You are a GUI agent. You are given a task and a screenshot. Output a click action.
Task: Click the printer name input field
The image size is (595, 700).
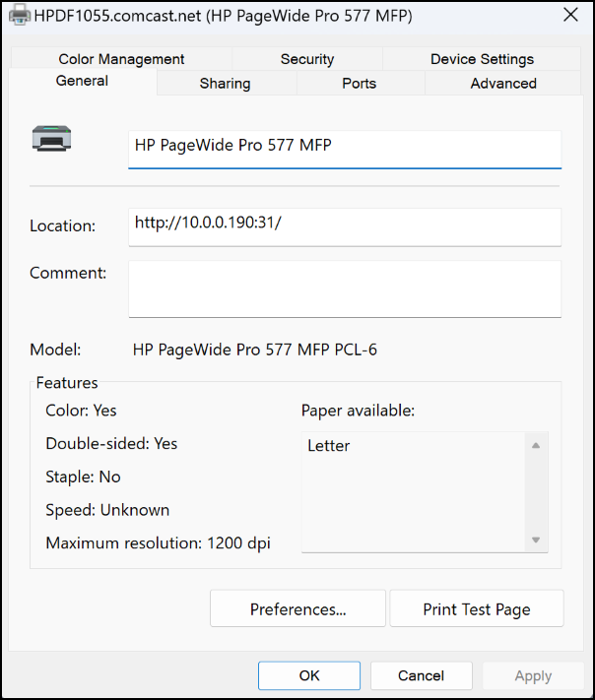[x=345, y=150]
